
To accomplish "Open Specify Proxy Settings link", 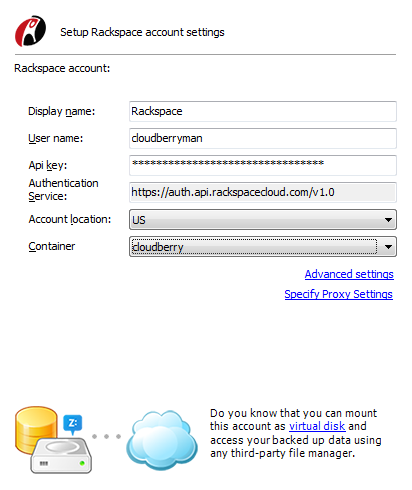I will pos(338,294).
